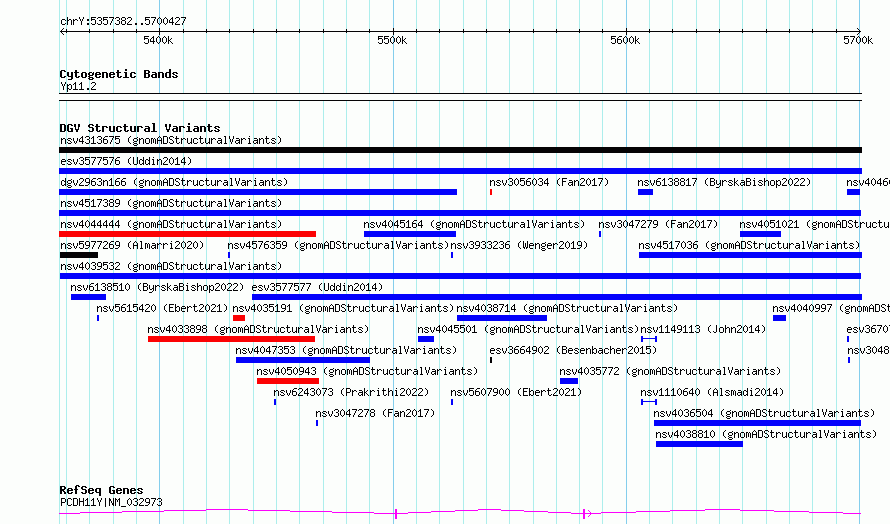Screen dimensions: 890x524
Task: Select nsv1149113 (John2014) label
Action: (x=703, y=329)
